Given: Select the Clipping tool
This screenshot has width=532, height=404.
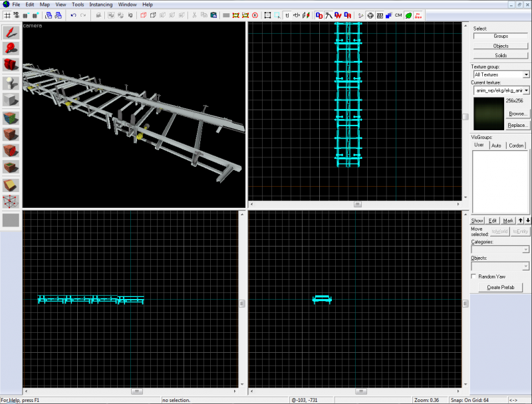Looking at the screenshot, I should [10, 185].
